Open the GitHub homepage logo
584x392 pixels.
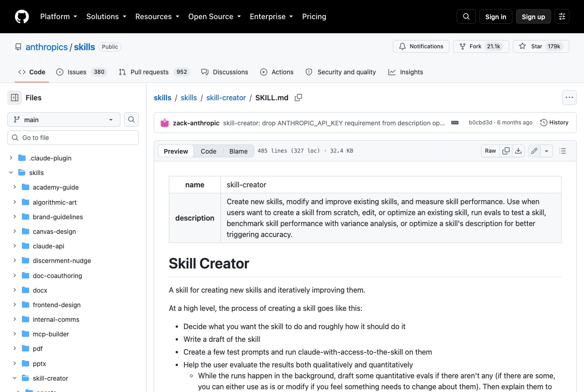coord(22,16)
